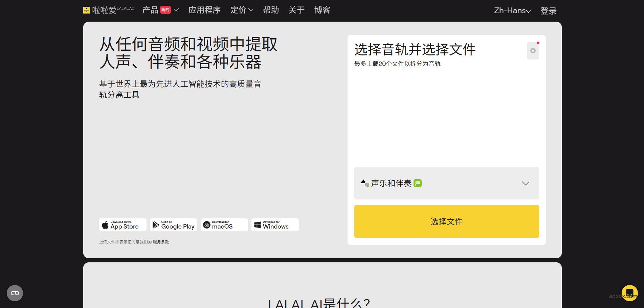
Task: Click 登录 to sign in
Action: pyautogui.click(x=548, y=10)
